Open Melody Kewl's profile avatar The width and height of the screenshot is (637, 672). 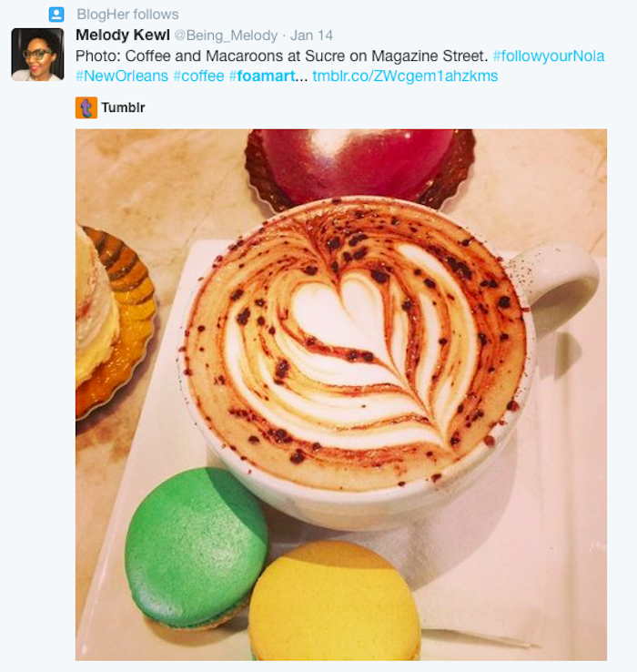37,55
